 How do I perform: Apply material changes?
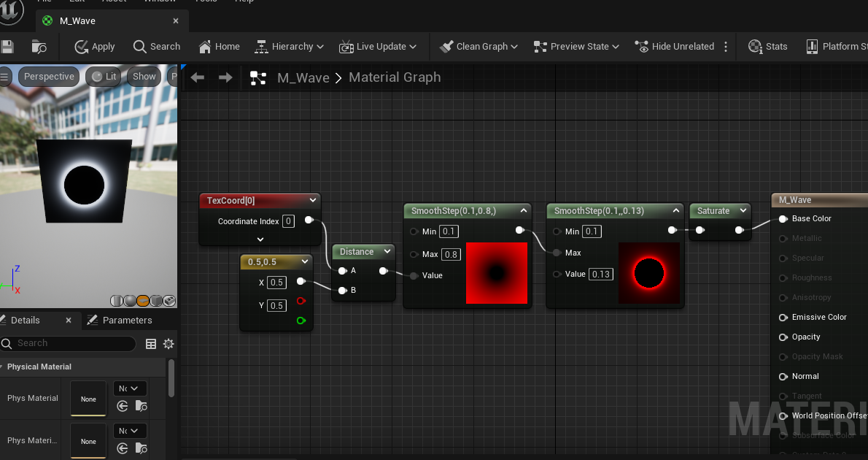point(95,47)
